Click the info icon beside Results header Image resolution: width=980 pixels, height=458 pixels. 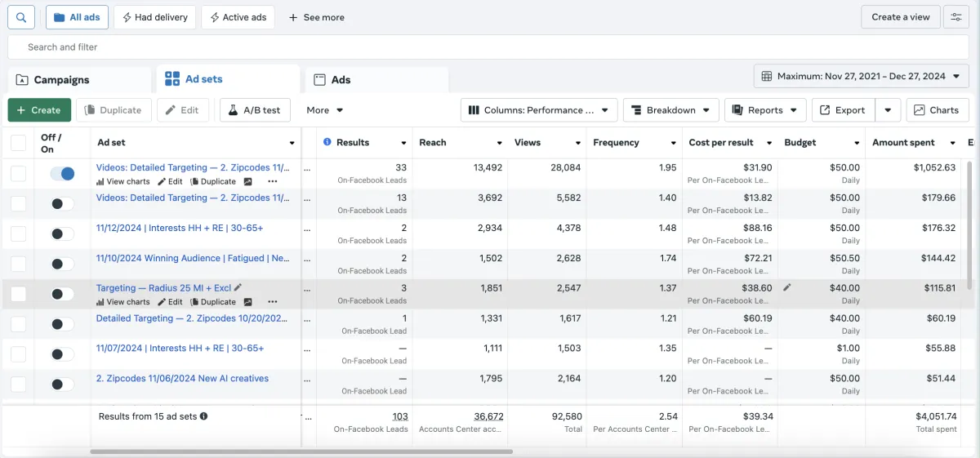point(327,142)
